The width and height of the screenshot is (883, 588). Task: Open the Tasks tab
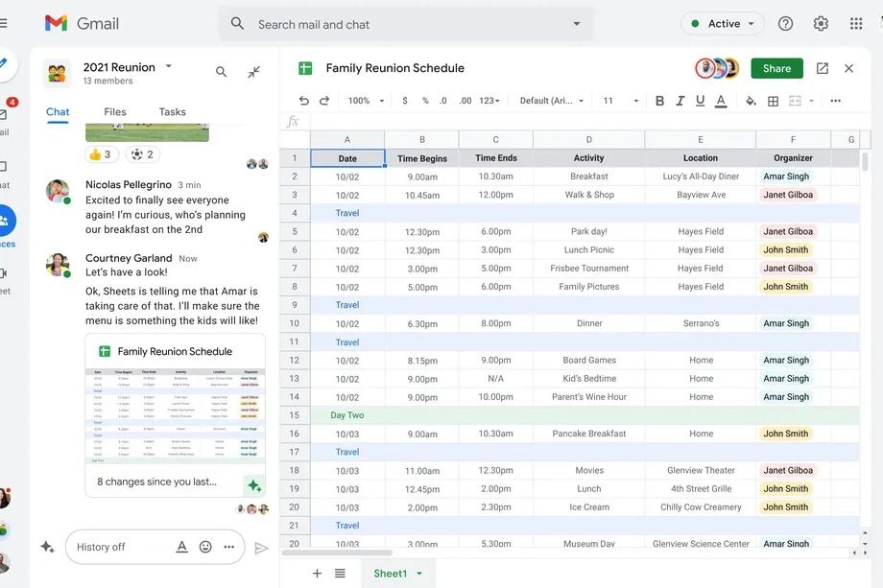pos(172,111)
